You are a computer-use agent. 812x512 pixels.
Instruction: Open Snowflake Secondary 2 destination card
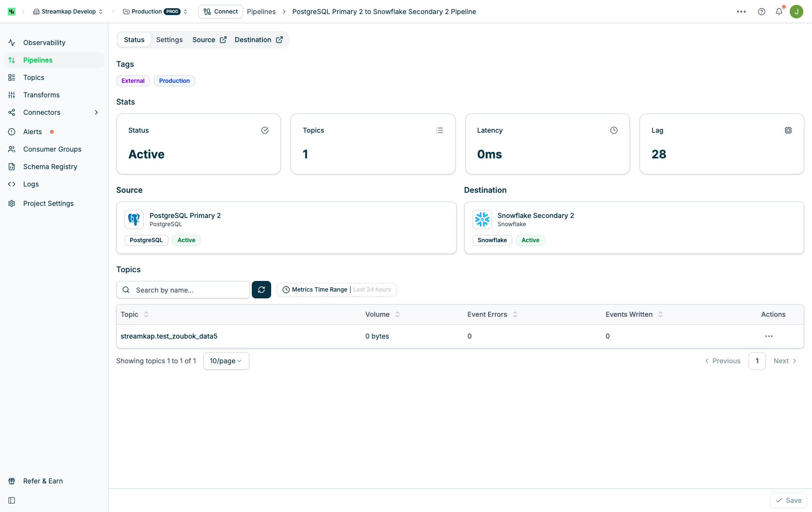pyautogui.click(x=634, y=228)
